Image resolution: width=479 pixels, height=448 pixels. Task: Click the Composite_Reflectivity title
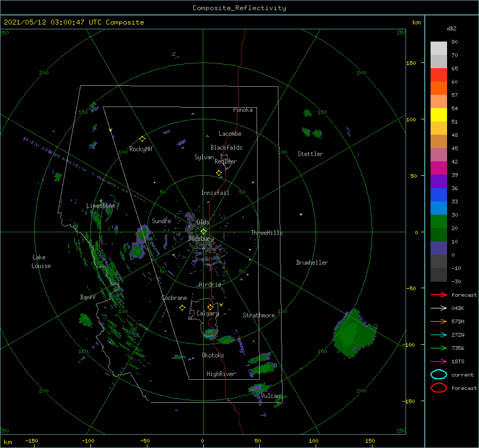coord(240,8)
